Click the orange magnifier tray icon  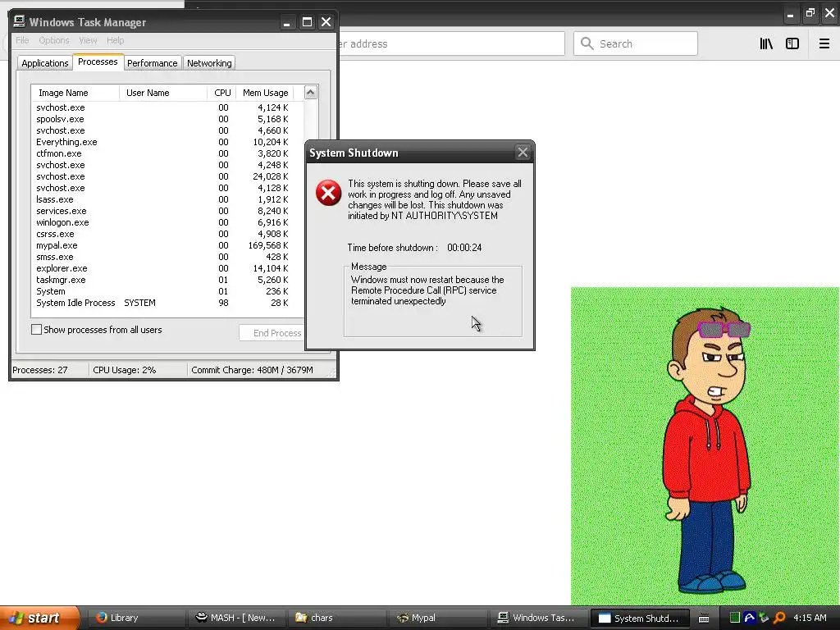click(779, 618)
